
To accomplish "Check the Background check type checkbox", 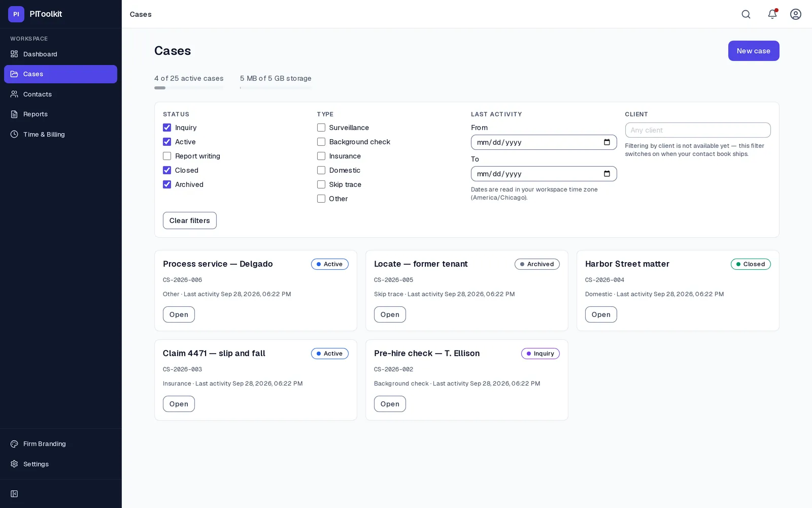I will click(x=321, y=142).
